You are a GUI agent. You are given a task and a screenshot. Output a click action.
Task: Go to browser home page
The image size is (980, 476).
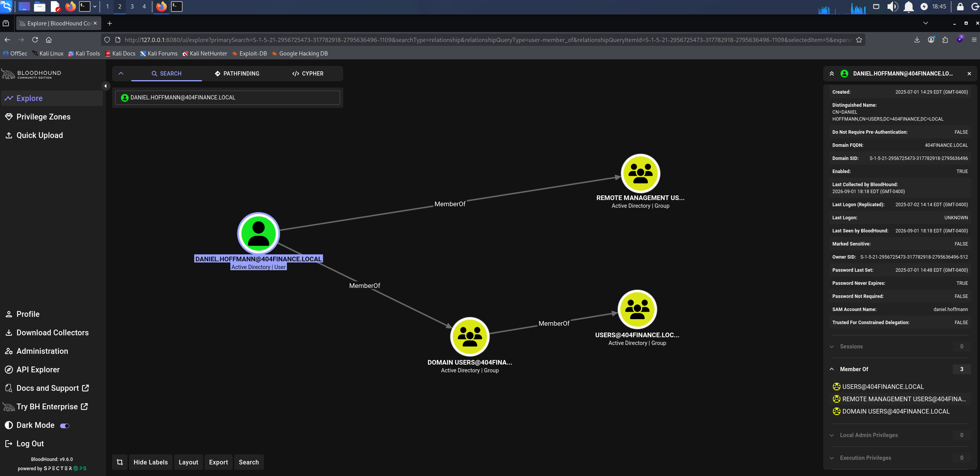[49, 40]
